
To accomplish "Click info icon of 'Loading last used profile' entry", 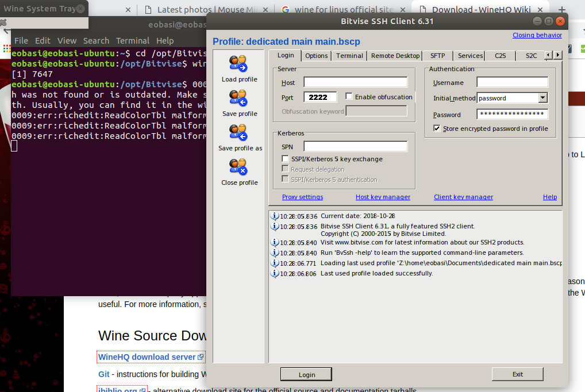I will [x=275, y=263].
